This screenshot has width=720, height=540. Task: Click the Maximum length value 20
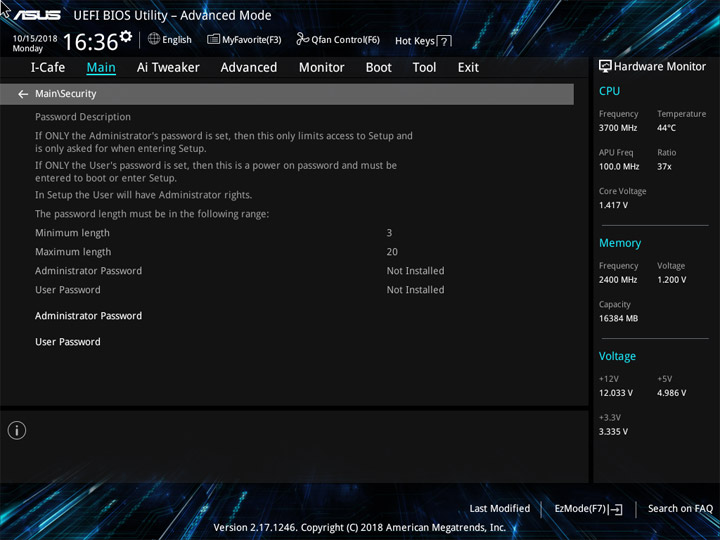click(392, 252)
